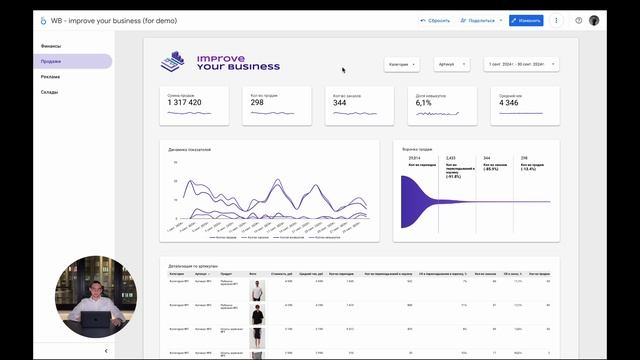Viewport: 640px width, 360px height.
Task: Click the 298 sales count scorecard
Action: (x=277, y=106)
